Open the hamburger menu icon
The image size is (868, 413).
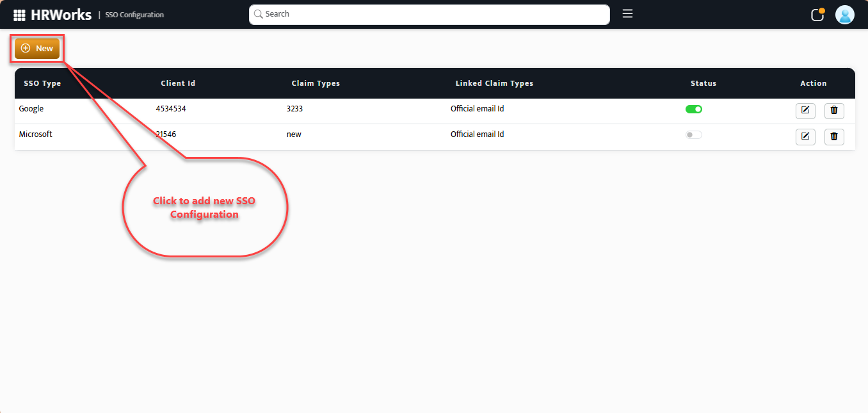coord(627,13)
